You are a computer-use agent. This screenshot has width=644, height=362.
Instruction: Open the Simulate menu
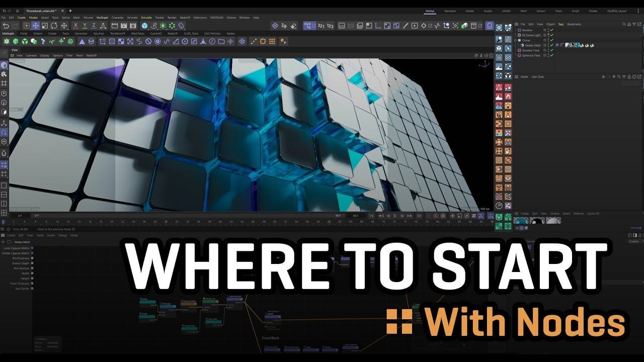coord(146,18)
